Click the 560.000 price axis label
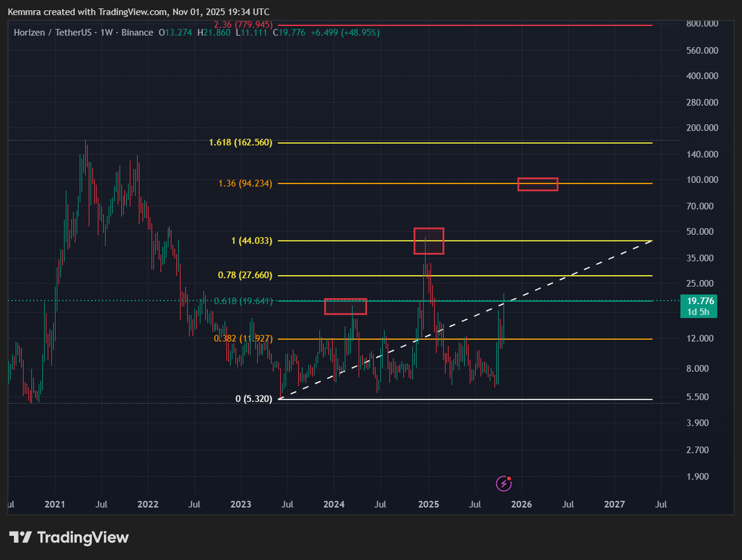The height and width of the screenshot is (560, 742). 702,49
